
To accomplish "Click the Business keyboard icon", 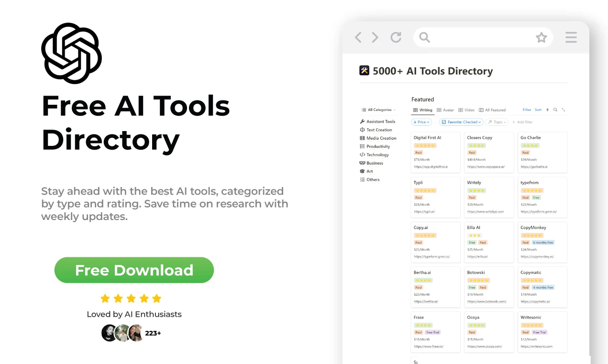I will (362, 163).
